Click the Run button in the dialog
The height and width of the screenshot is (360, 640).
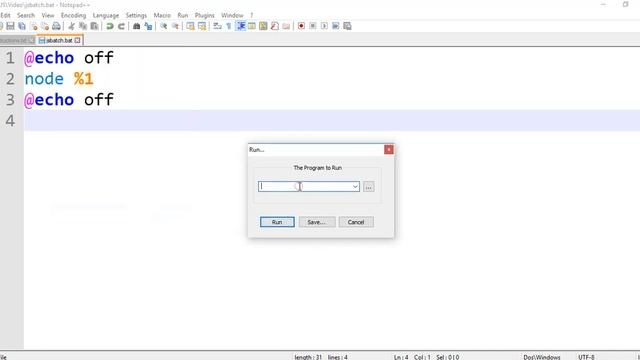pos(277,222)
